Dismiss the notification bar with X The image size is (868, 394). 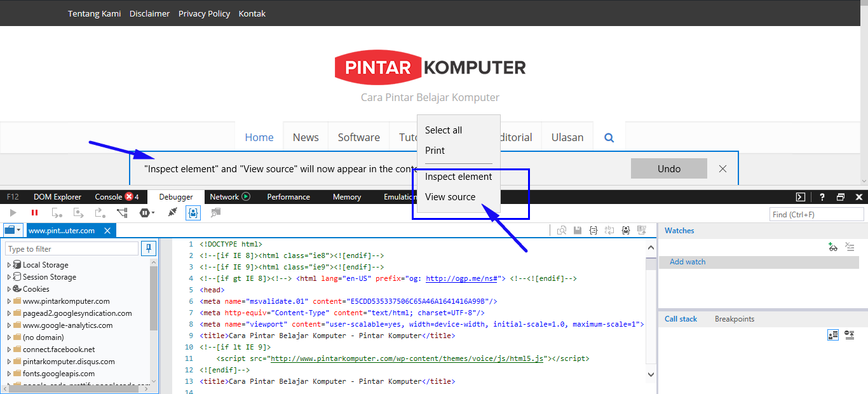722,168
